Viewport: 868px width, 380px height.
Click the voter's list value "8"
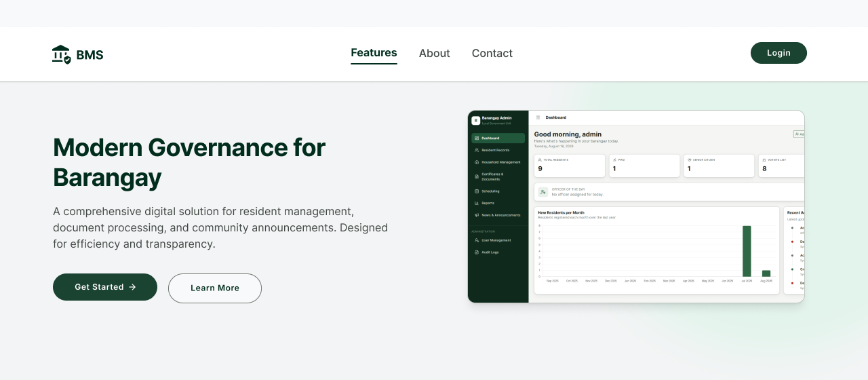pyautogui.click(x=764, y=168)
